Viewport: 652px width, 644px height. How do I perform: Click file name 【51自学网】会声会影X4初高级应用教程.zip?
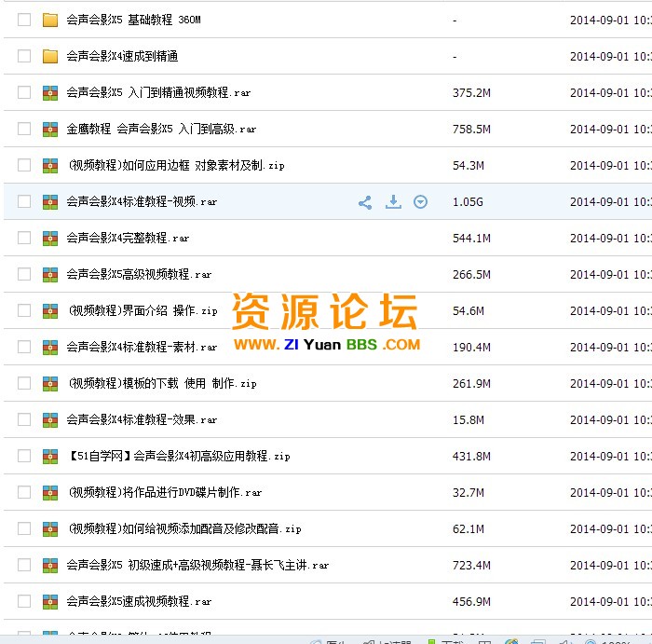coord(179,456)
